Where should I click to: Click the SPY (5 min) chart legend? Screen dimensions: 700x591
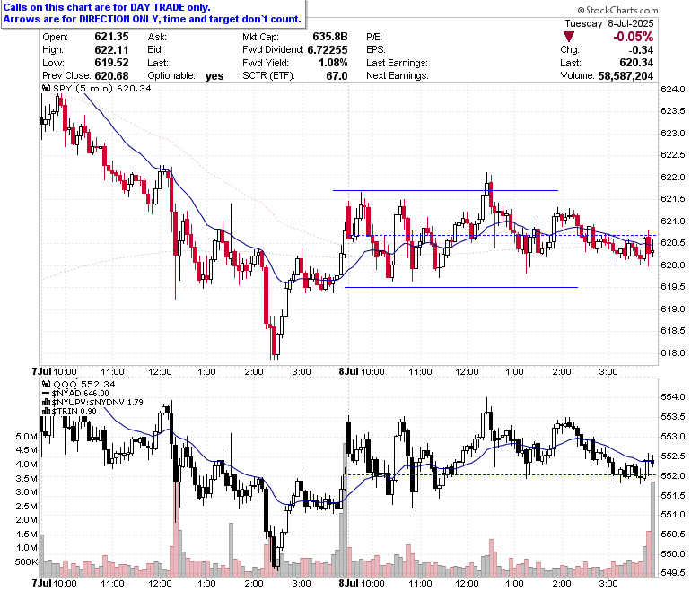tap(101, 88)
